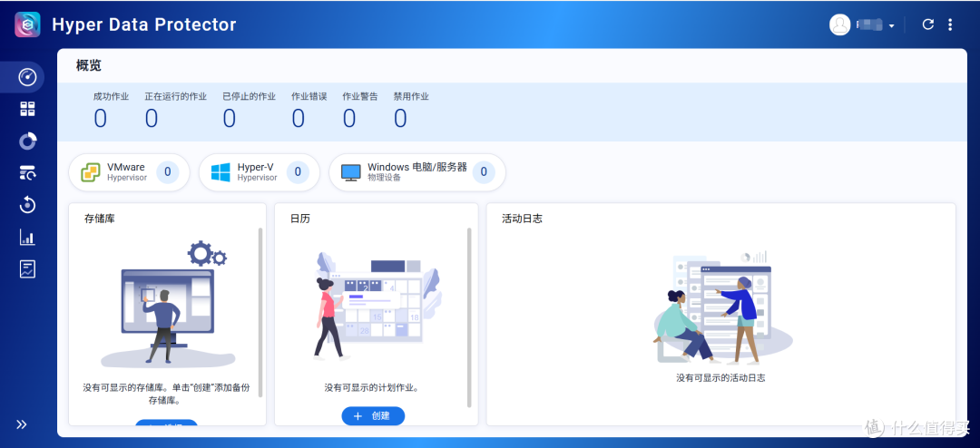Click the refresh icon
980x448 pixels.
click(928, 24)
